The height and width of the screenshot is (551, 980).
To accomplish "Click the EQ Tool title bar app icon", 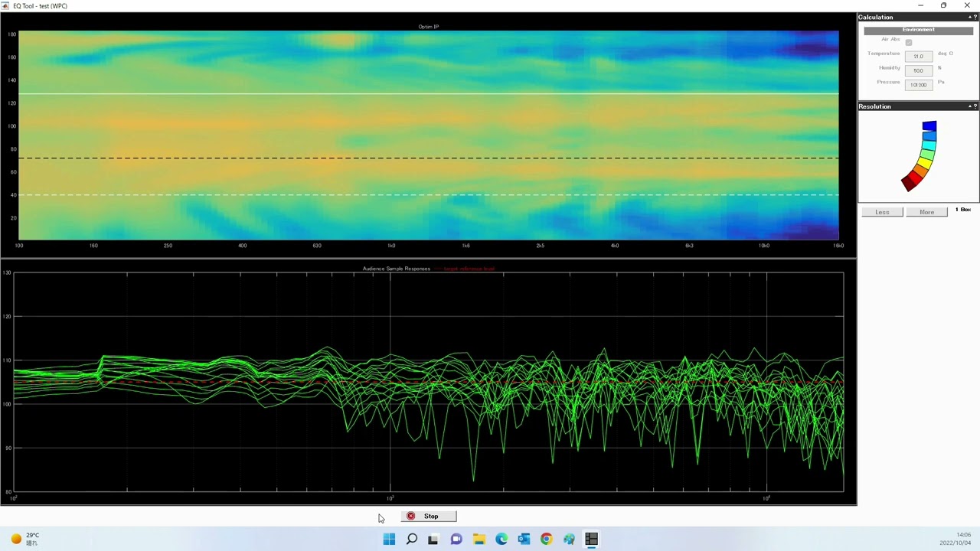I will (x=5, y=5).
